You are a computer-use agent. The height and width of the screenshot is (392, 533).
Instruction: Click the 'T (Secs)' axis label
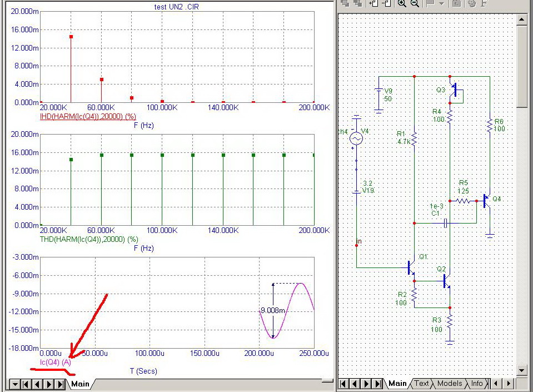pos(143,371)
